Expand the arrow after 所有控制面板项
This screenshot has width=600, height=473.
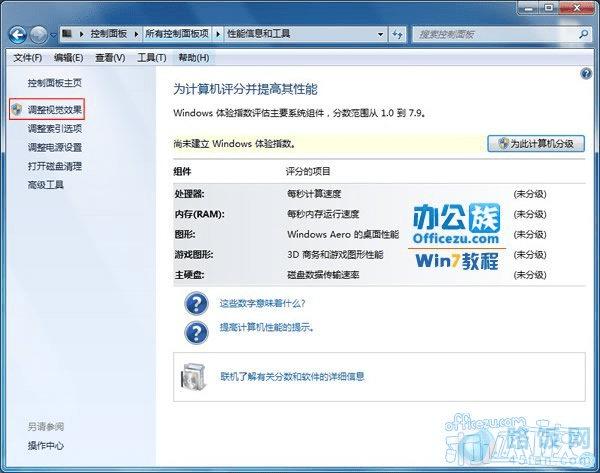218,34
